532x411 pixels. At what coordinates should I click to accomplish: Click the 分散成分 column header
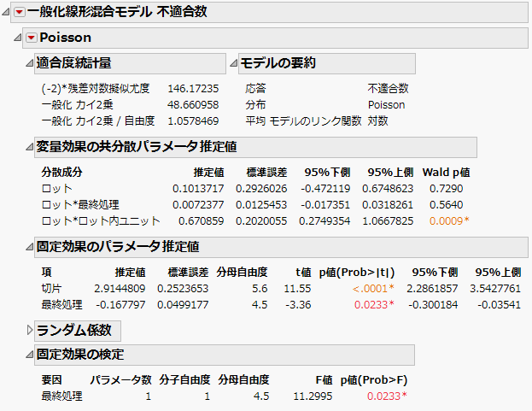coord(61,173)
